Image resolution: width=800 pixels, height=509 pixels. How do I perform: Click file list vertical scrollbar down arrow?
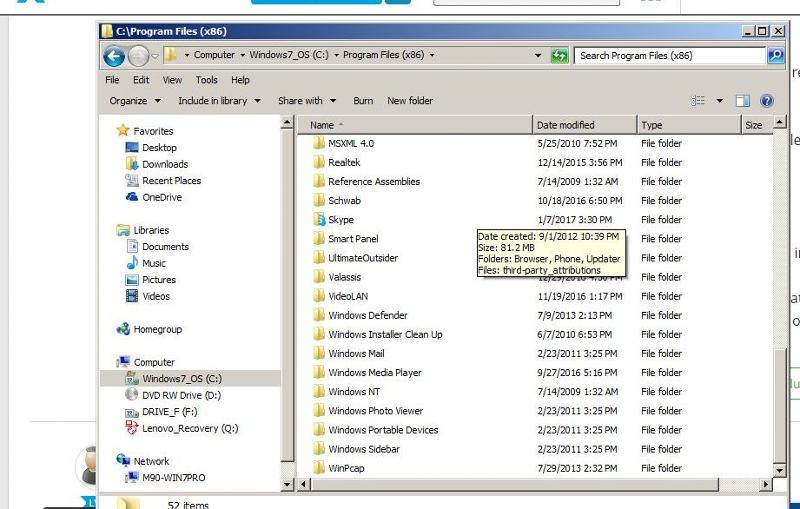[779, 470]
